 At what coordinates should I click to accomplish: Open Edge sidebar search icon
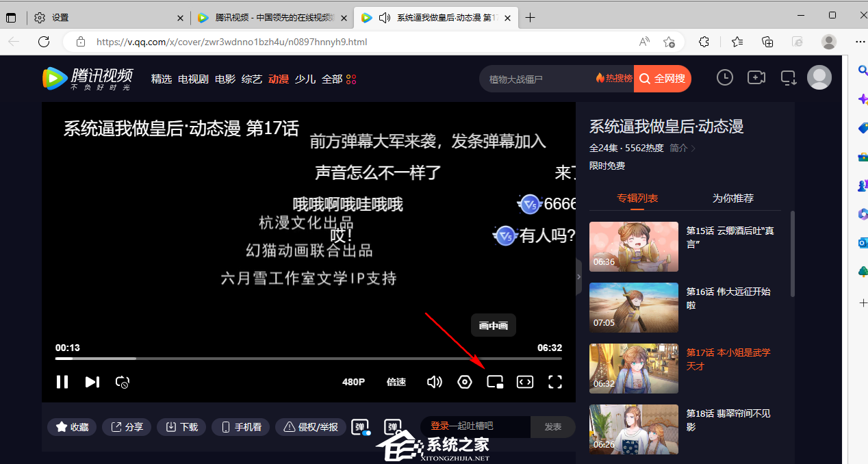point(863,69)
